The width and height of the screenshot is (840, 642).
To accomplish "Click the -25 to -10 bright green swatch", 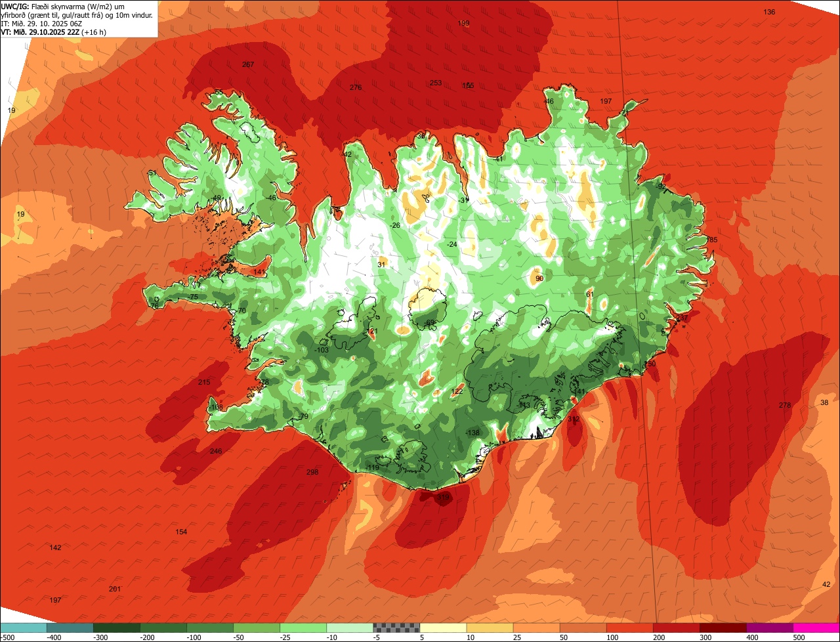I will tap(303, 628).
